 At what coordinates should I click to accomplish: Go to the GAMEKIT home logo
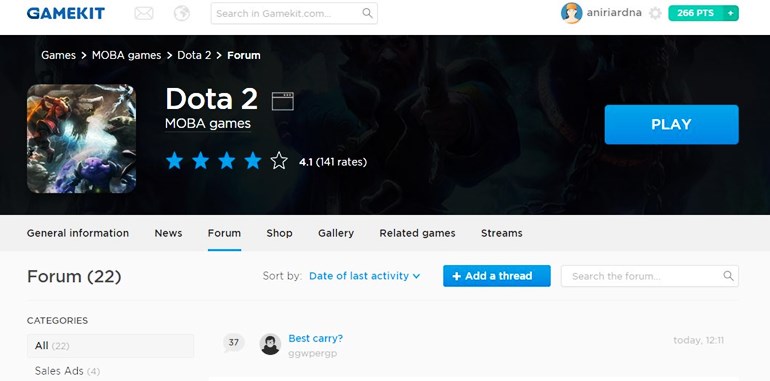click(66, 13)
